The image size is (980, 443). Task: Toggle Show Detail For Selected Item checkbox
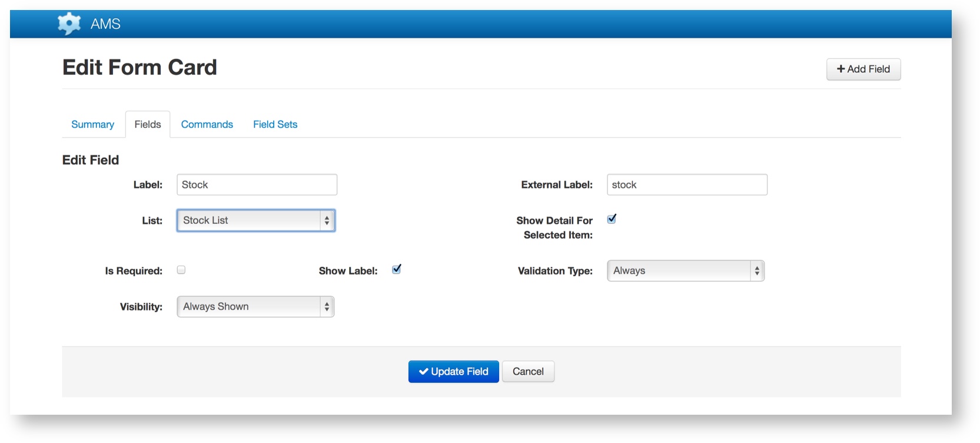[612, 219]
